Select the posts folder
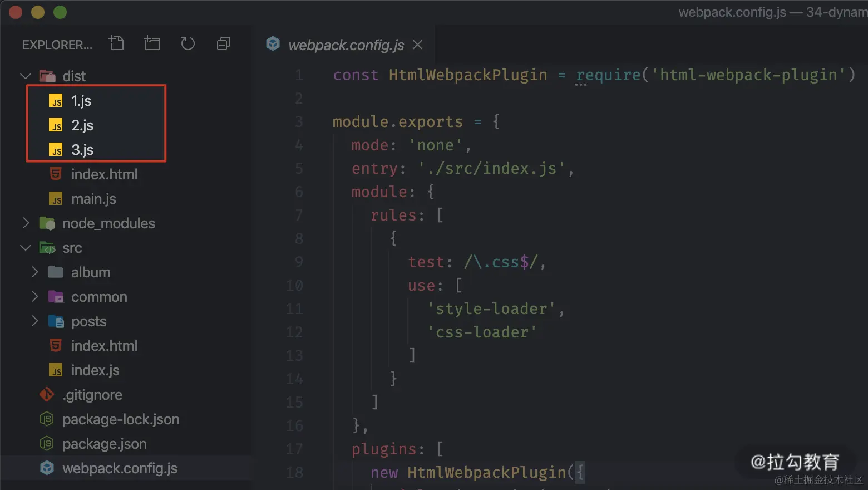The height and width of the screenshot is (490, 868). pos(88,321)
